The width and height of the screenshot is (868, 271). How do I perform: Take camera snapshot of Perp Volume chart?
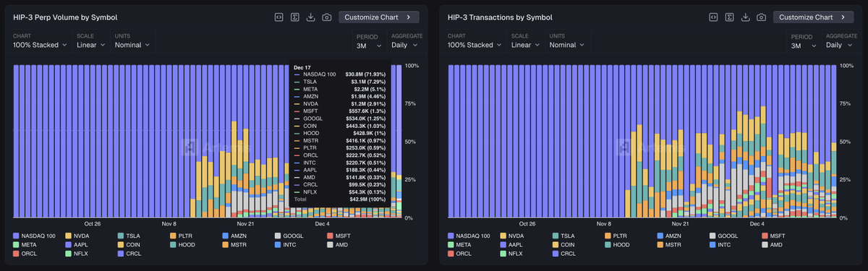[x=327, y=17]
